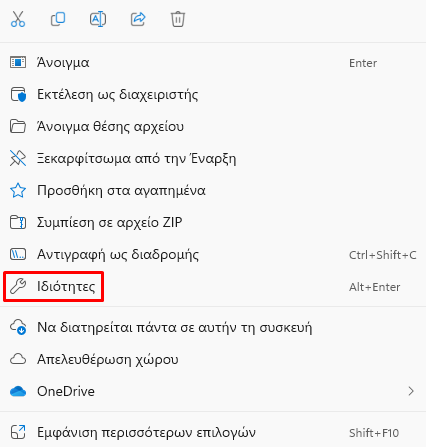426x447 pixels.
Task: Click the unpin icon beside Ξεκαρφίτσωμα
Action: [x=18, y=159]
